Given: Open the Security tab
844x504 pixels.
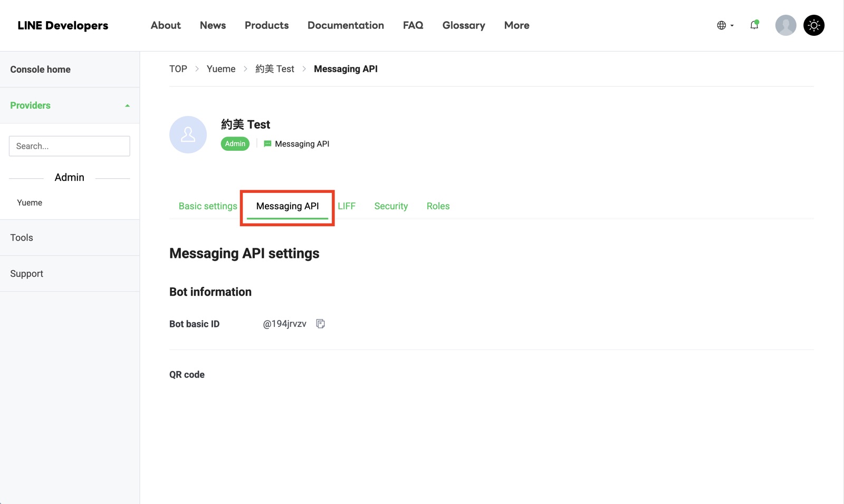Looking at the screenshot, I should [391, 206].
